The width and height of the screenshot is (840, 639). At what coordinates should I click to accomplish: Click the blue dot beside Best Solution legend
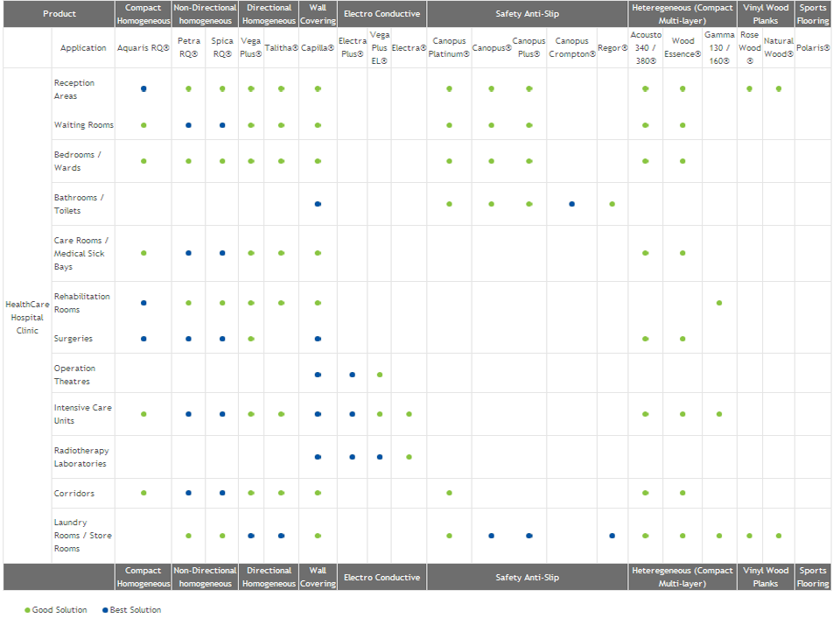click(x=105, y=611)
